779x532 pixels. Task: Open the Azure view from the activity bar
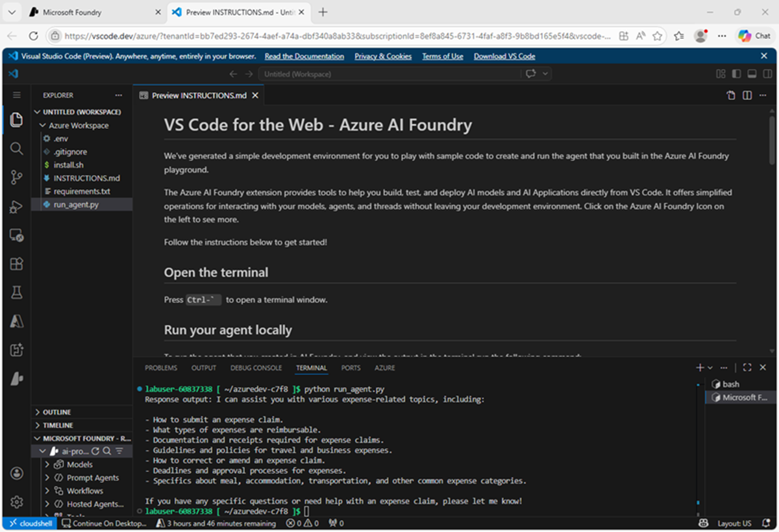(17, 320)
